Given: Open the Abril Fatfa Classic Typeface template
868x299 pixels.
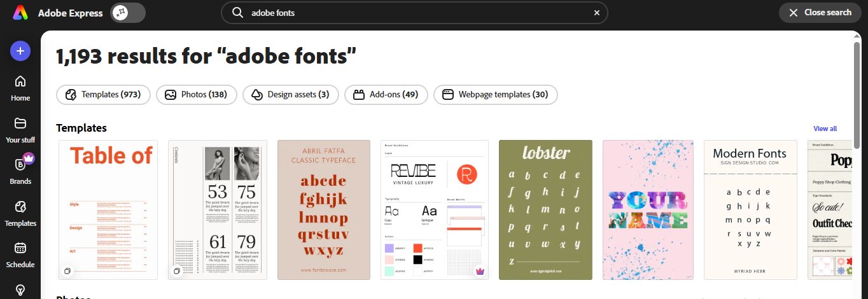Looking at the screenshot, I should 324,210.
